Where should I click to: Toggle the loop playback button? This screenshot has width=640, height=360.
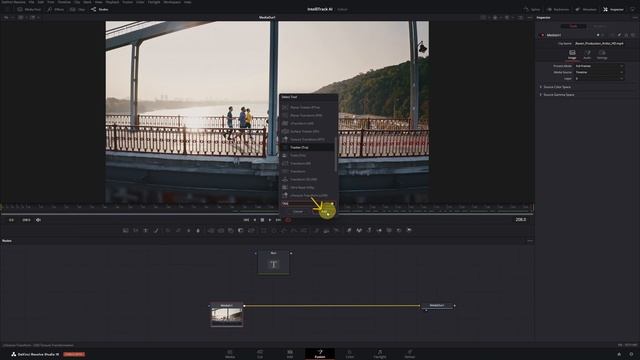point(288,220)
